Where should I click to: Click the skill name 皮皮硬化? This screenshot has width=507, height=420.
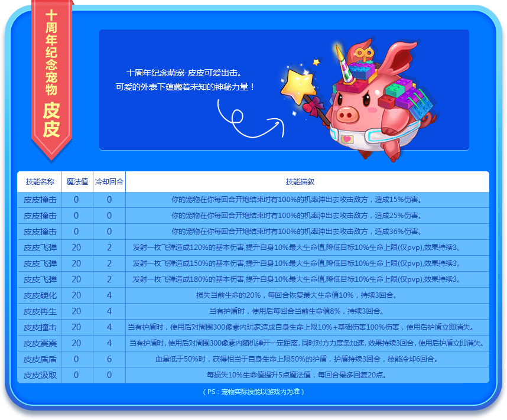(40, 295)
